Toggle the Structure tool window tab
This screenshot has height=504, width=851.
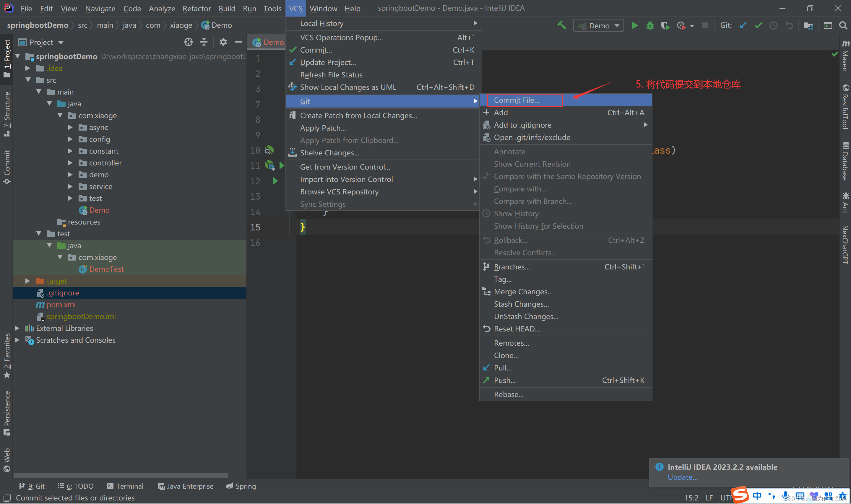(7, 114)
